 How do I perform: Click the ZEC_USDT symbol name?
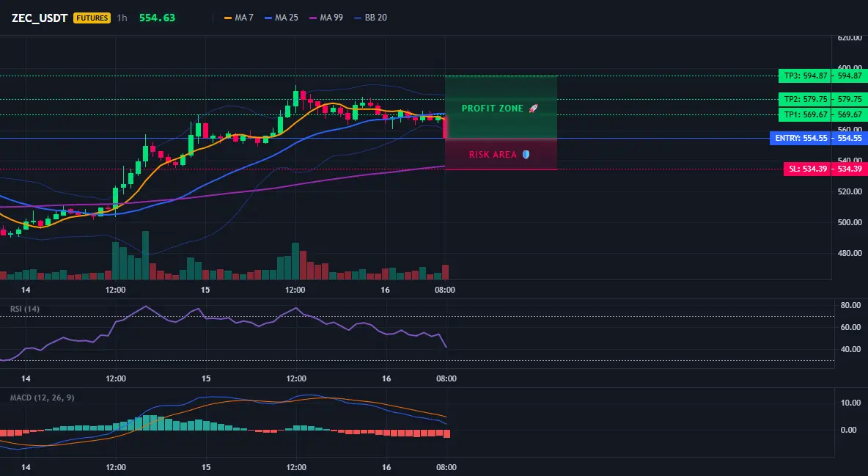(40, 18)
